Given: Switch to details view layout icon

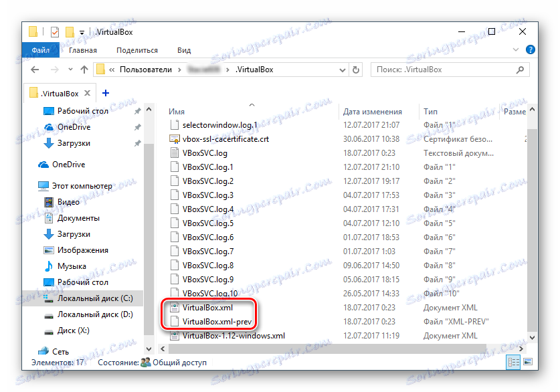Looking at the screenshot, I should coord(513,363).
